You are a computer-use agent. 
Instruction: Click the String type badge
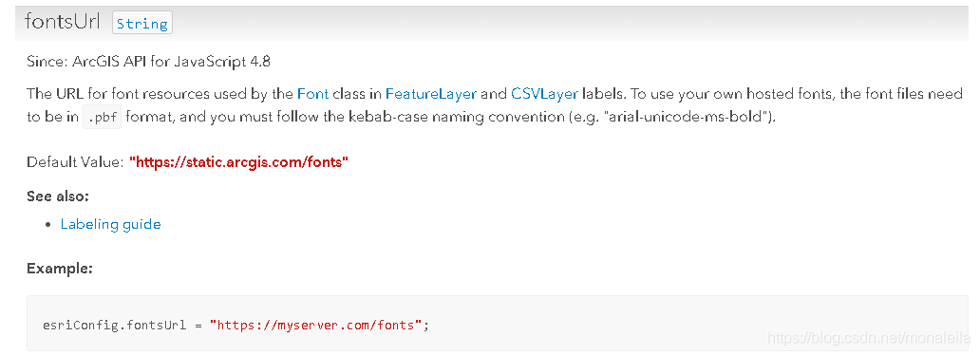point(141,23)
